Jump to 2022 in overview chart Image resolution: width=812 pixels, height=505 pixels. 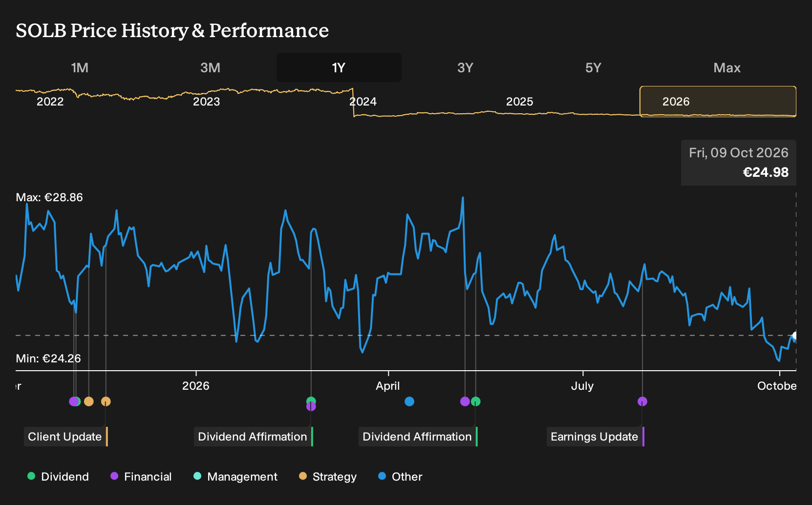50,102
